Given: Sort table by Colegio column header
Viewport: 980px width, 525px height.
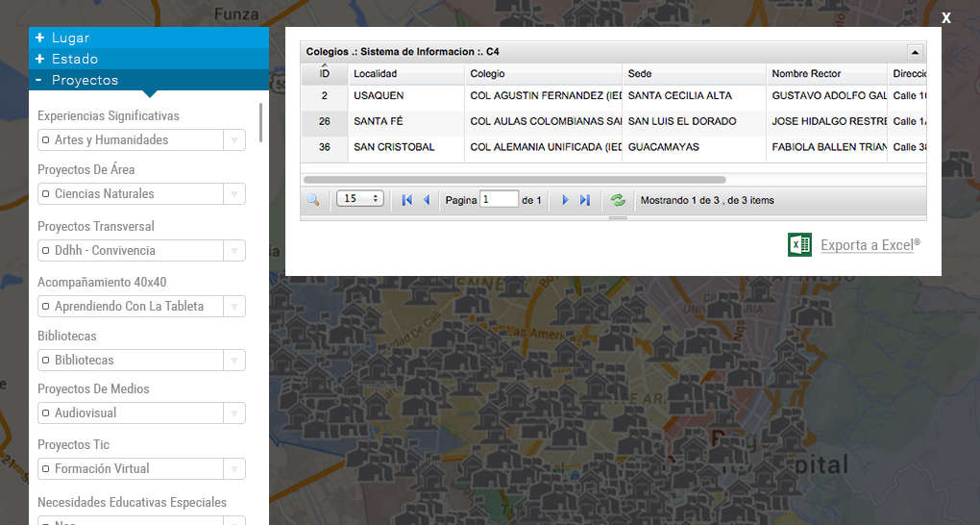Looking at the screenshot, I should pos(487,74).
